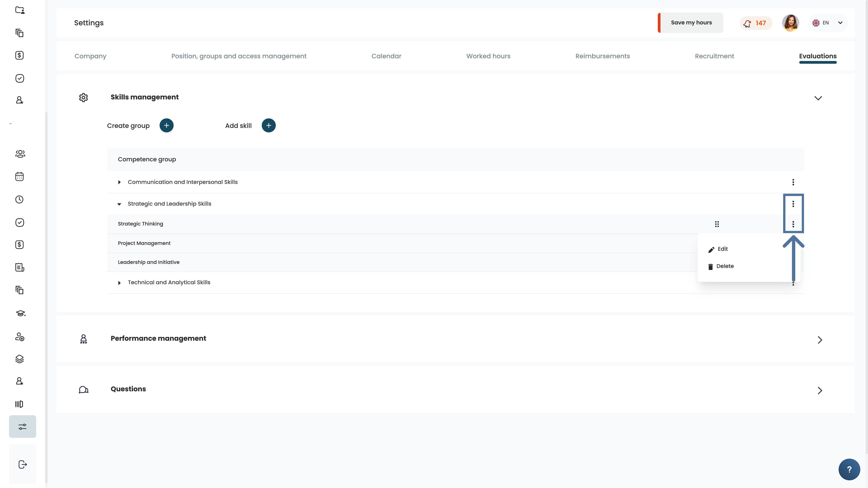Choose Edit from the context menu
868x488 pixels.
[x=718, y=249]
